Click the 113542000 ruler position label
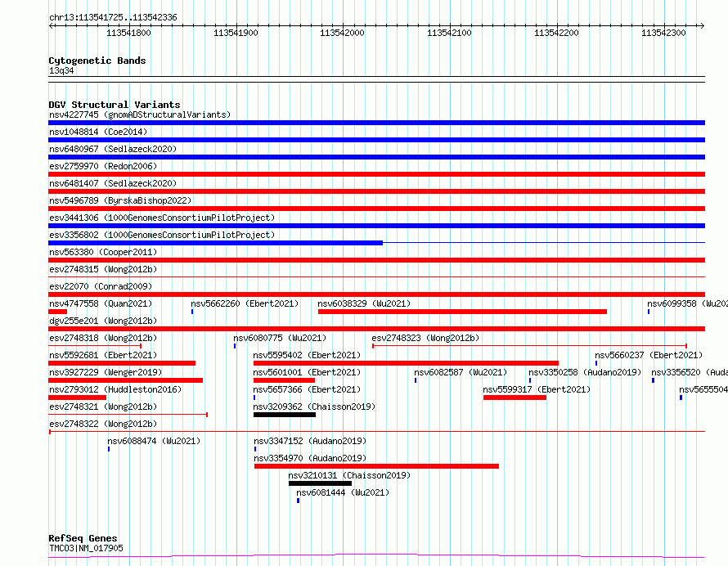Screen dimensions: 728x566 342,33
